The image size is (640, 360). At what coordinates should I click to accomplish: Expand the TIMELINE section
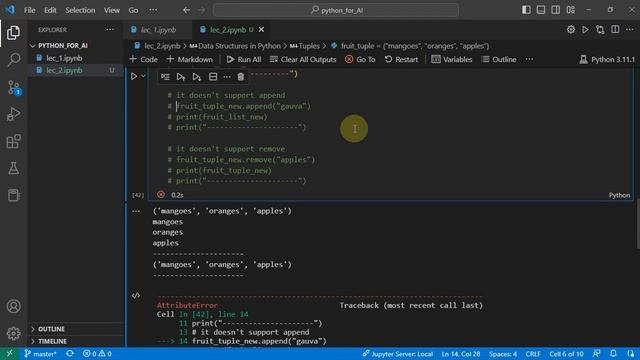coord(52,341)
